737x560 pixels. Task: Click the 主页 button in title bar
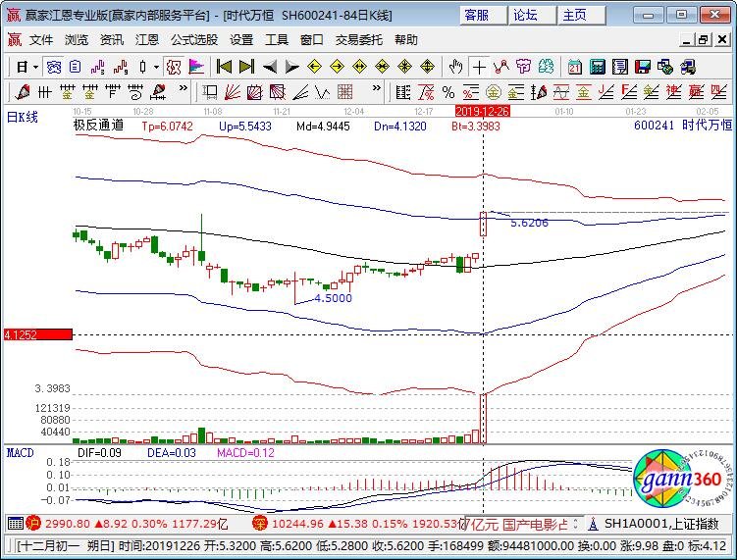pos(582,16)
